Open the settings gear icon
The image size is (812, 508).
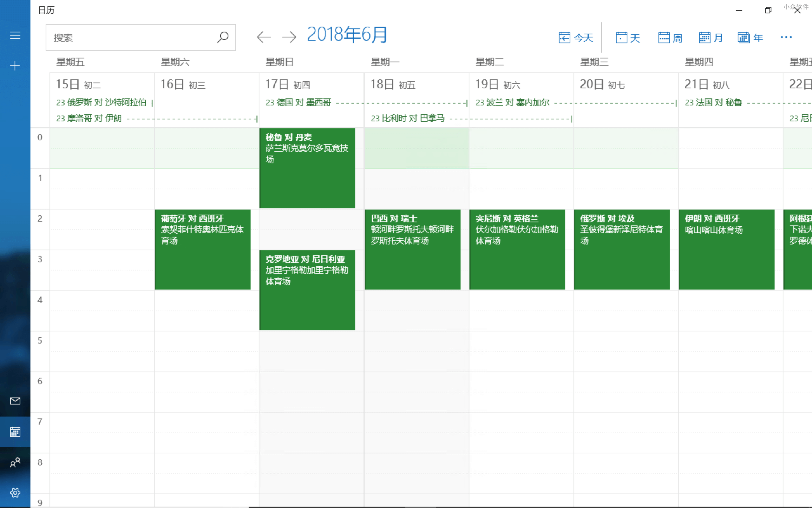click(15, 493)
